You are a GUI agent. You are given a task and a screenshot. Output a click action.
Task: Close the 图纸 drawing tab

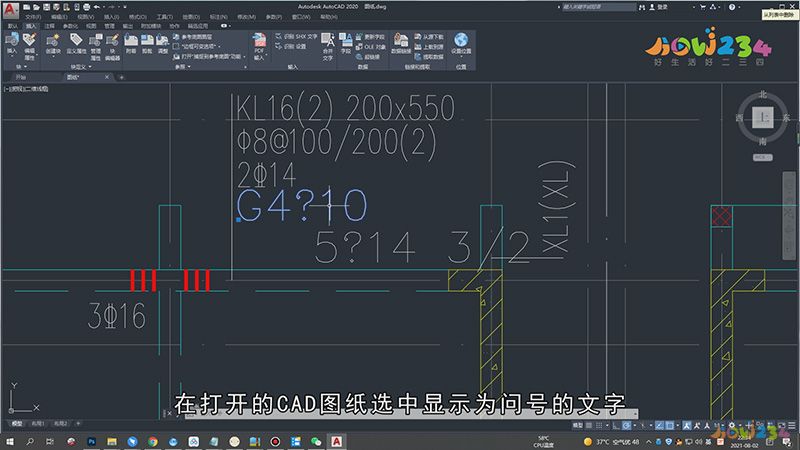tap(107, 77)
